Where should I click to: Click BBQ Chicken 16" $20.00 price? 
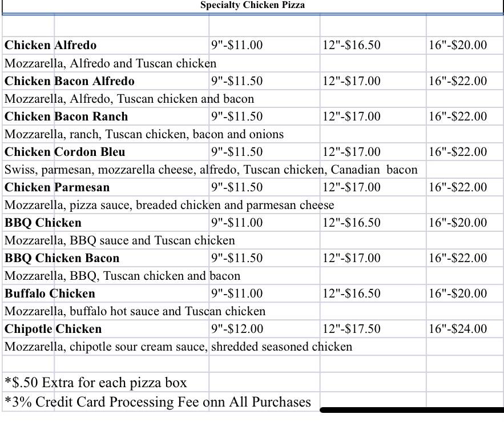pos(458,222)
